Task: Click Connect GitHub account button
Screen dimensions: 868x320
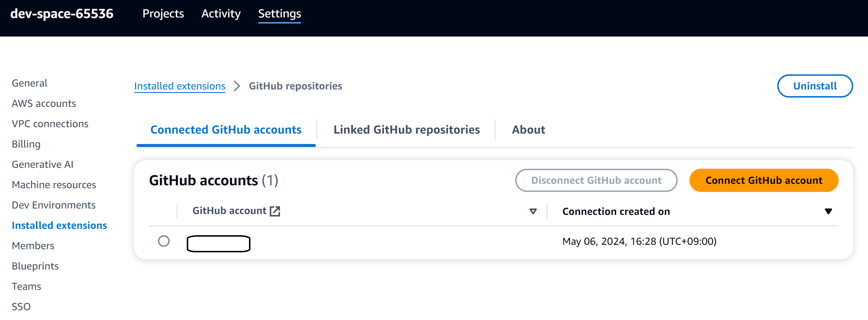Action: click(764, 180)
